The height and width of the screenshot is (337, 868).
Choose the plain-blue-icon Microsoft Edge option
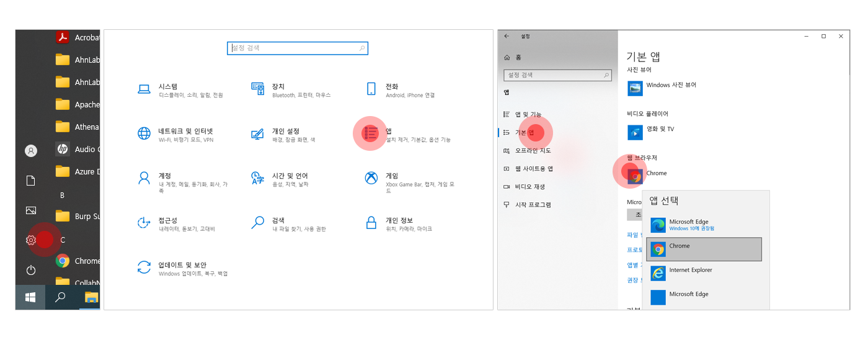704,297
